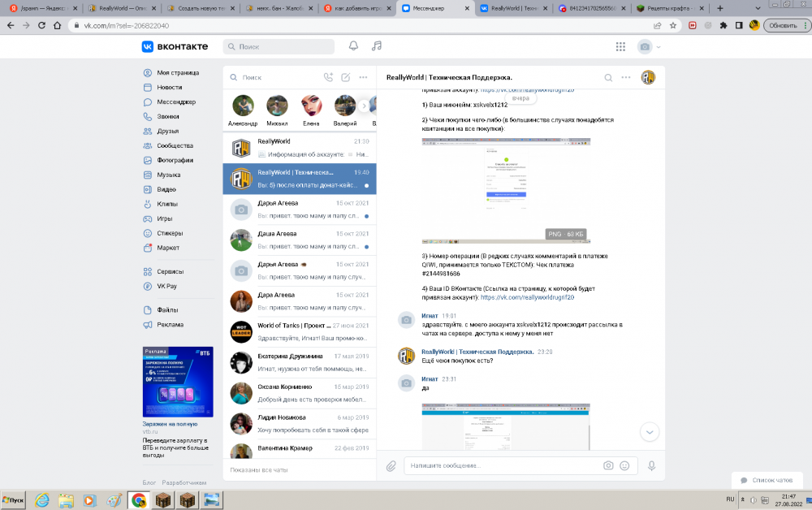Open Игнат sender name at 19:01
This screenshot has height=510, width=812.
[430, 316]
